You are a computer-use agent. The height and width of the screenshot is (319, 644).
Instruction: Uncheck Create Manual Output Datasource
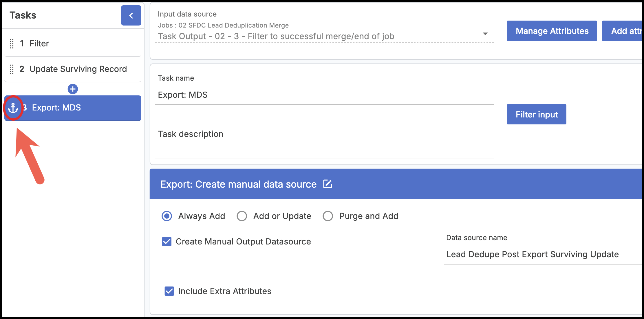pyautogui.click(x=167, y=242)
